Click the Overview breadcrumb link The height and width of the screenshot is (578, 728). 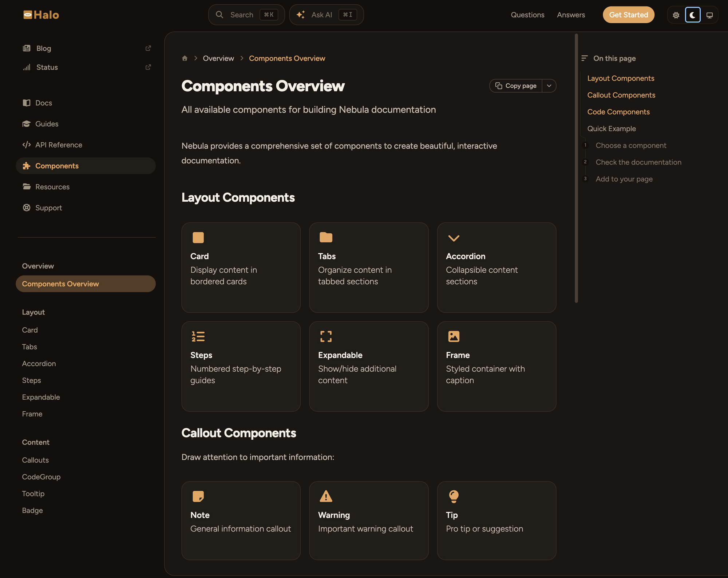click(218, 58)
